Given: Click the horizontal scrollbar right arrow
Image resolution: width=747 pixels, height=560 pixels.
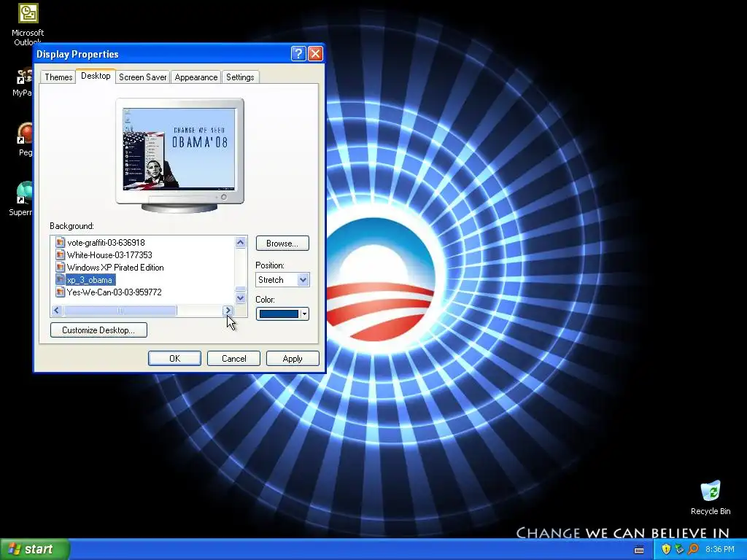Looking at the screenshot, I should [x=228, y=311].
